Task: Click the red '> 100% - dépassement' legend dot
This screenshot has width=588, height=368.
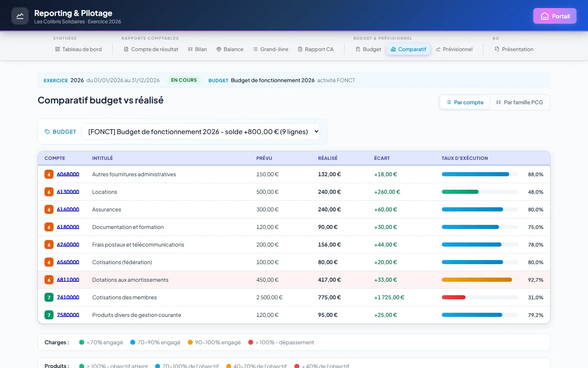Action: click(x=251, y=342)
